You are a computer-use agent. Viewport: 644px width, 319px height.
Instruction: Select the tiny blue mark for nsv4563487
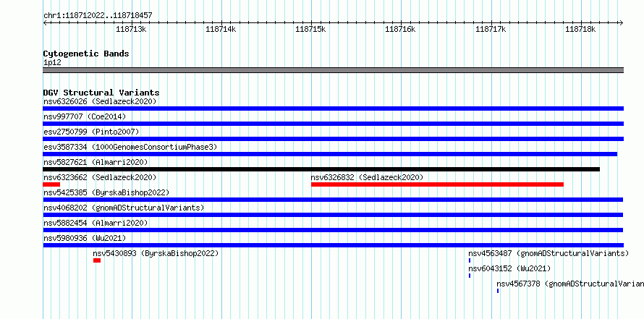470,260
